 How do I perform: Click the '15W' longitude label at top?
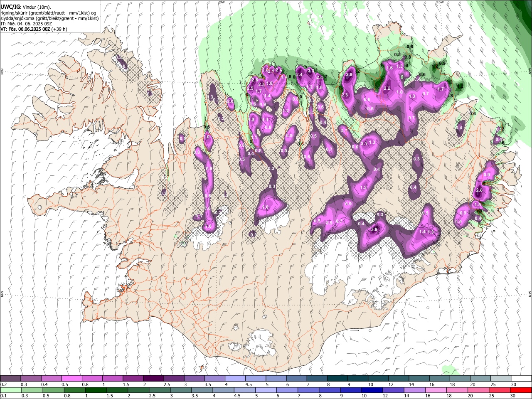point(440,2)
